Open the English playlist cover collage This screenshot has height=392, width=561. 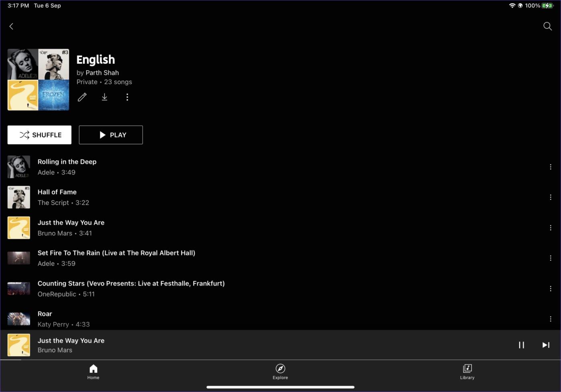(x=38, y=80)
